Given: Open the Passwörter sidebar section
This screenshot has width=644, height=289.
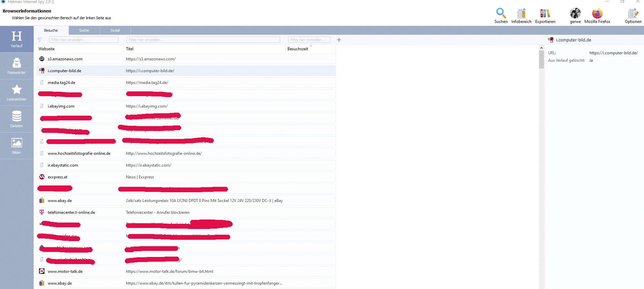Looking at the screenshot, I should [x=16, y=66].
